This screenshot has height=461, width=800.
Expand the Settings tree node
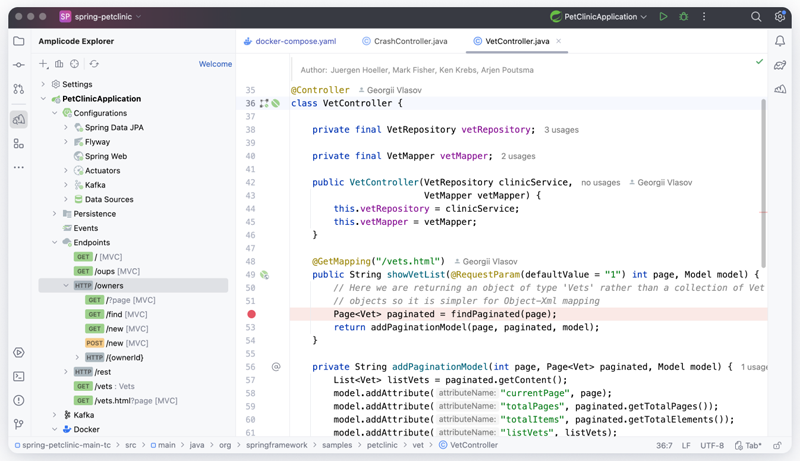(x=43, y=84)
